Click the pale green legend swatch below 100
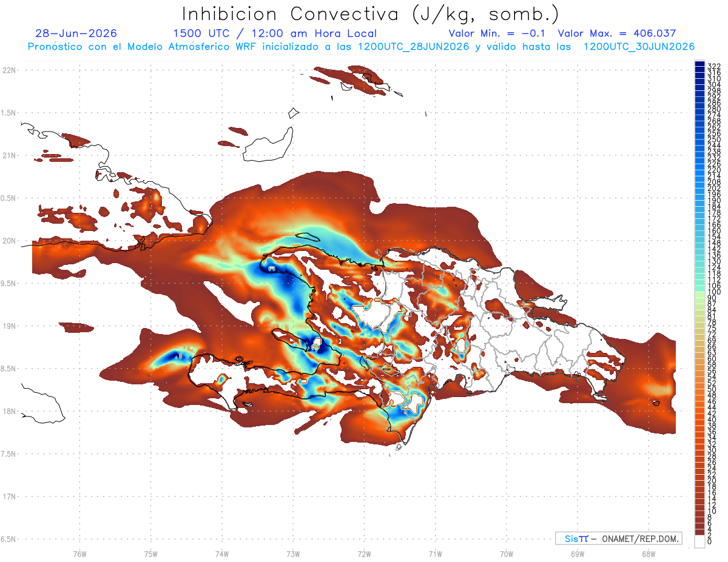728x562 pixels. 699,295
